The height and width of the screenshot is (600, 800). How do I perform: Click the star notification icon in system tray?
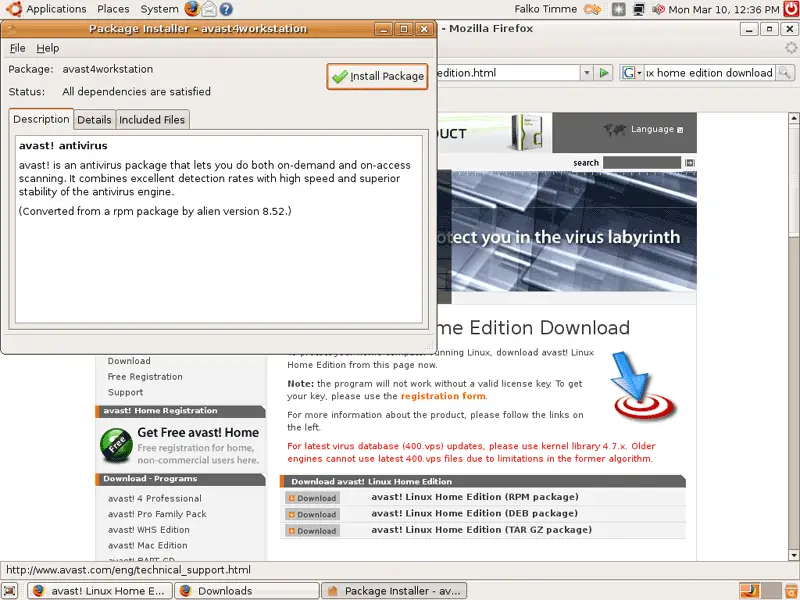[618, 9]
